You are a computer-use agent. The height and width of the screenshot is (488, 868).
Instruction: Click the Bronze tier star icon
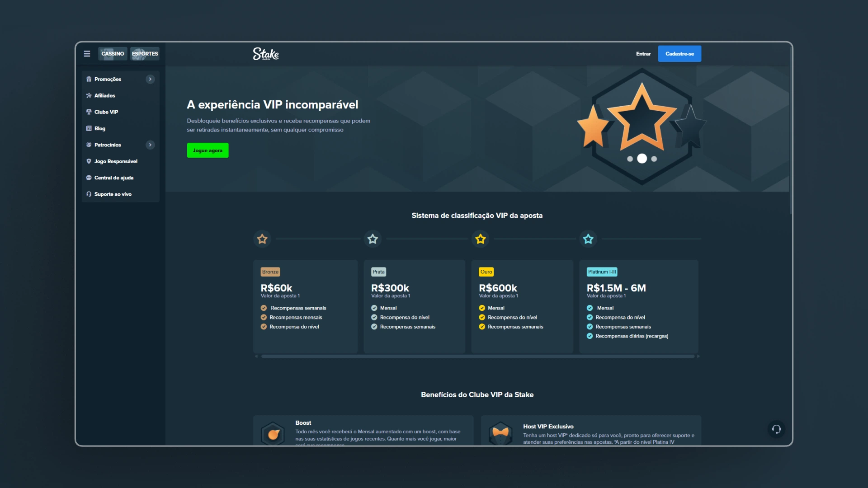pyautogui.click(x=262, y=239)
